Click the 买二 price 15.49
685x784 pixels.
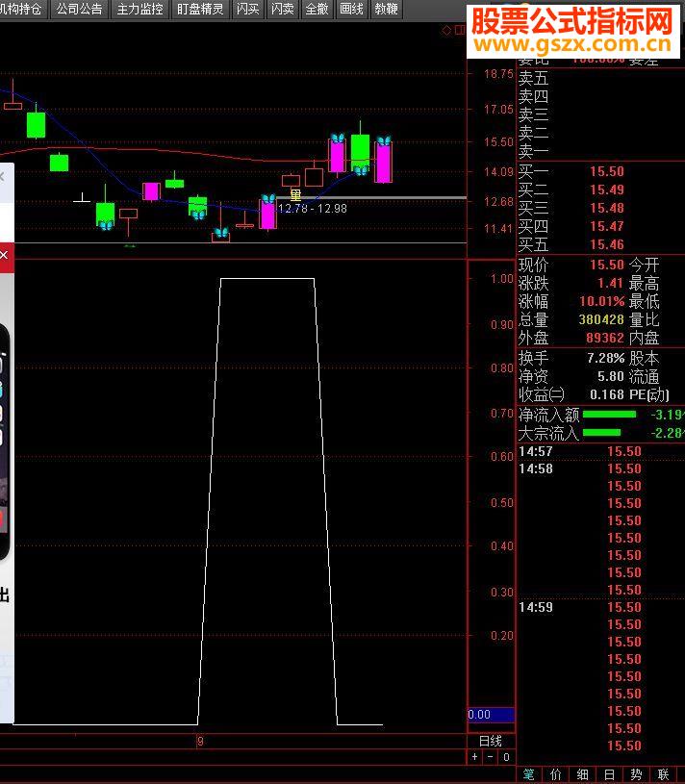coord(607,190)
